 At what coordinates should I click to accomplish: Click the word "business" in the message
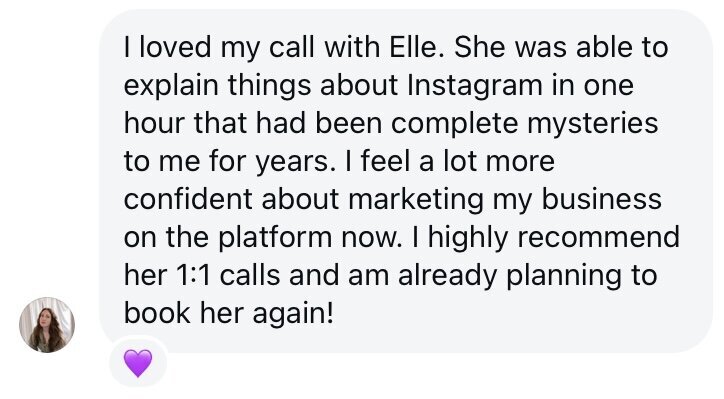[602, 200]
